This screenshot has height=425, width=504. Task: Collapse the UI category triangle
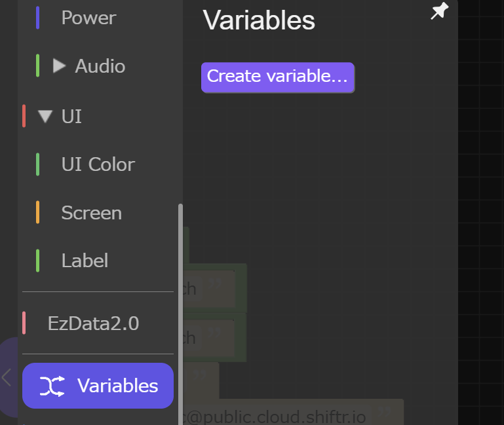point(45,117)
